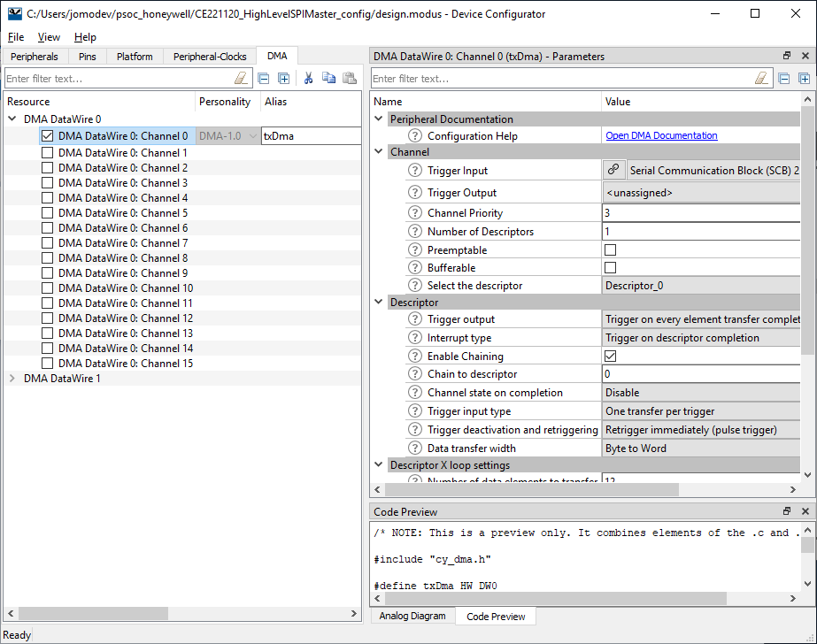Screen dimensions: 817x644
Task: Collapse the Descriptor section
Action: pyautogui.click(x=379, y=303)
